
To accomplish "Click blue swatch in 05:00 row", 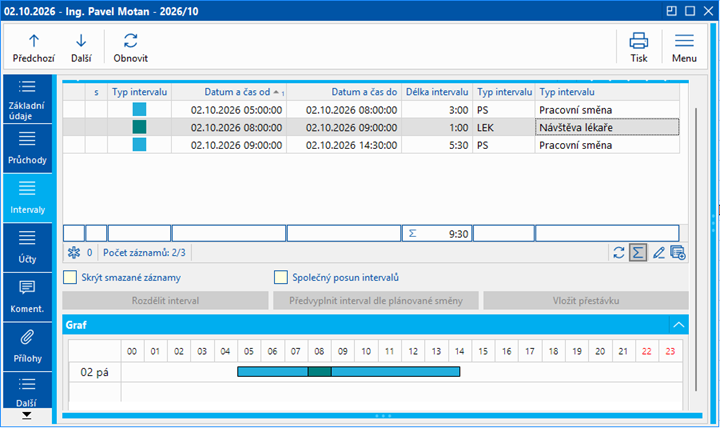I will point(139,109).
